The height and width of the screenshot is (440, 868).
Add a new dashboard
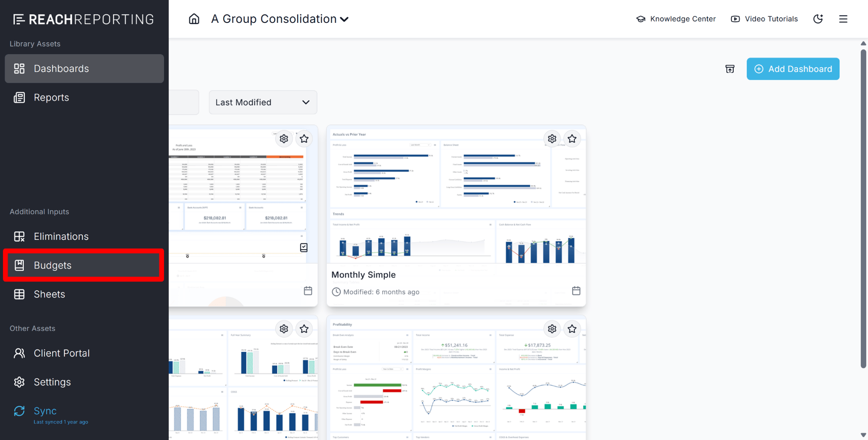[793, 69]
